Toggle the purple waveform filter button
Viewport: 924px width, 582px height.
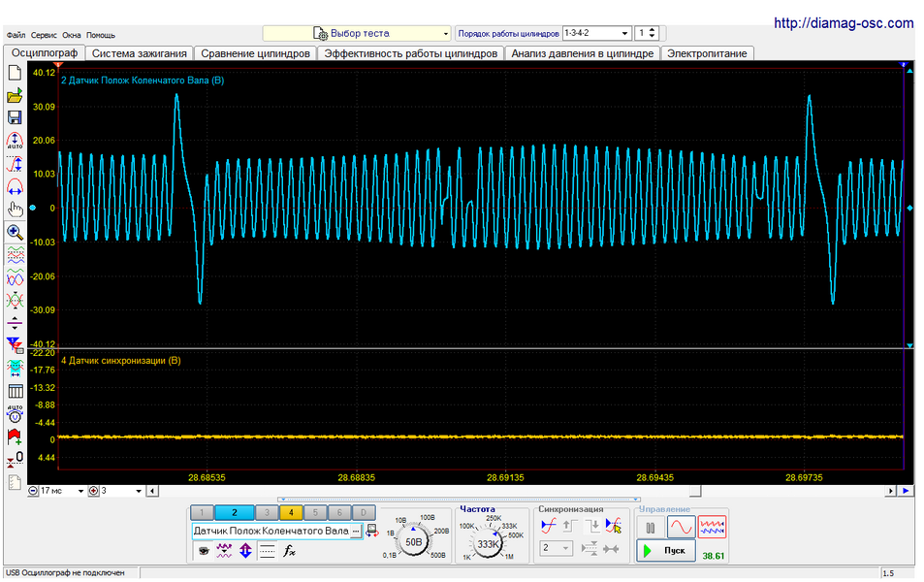point(225,551)
